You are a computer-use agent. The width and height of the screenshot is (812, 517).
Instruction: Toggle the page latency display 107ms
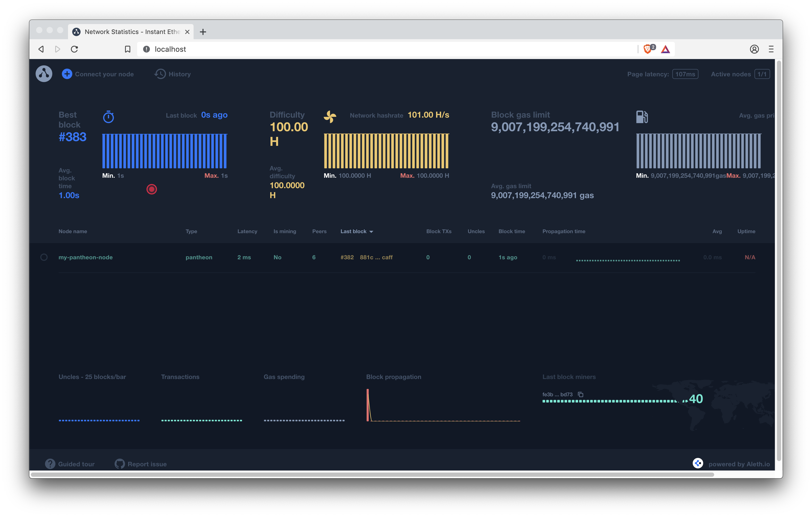[685, 74]
